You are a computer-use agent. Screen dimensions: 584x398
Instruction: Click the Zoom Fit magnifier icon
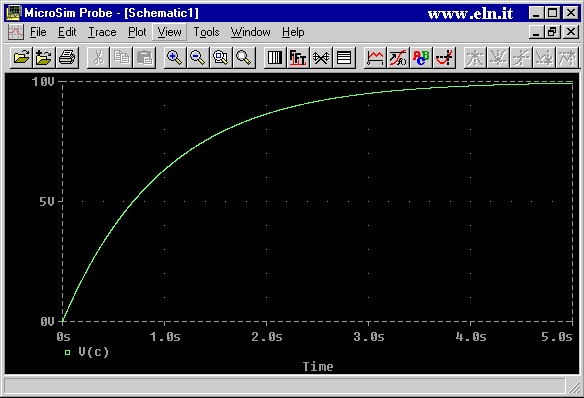[244, 58]
